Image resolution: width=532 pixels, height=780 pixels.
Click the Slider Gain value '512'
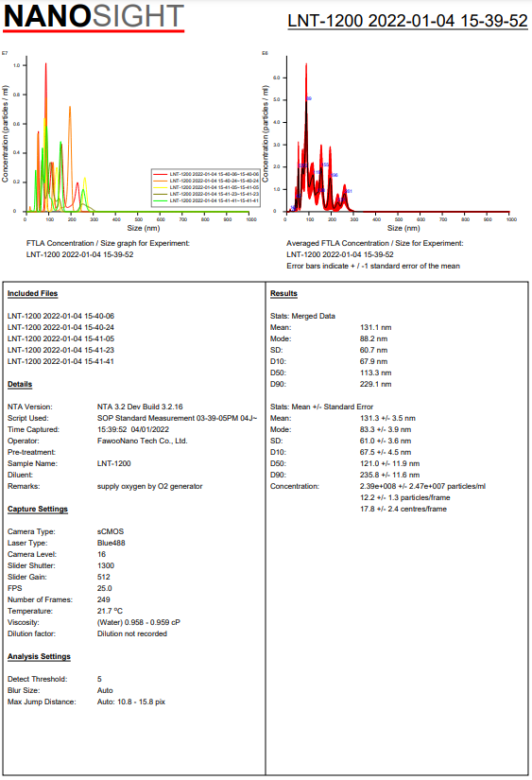(103, 577)
